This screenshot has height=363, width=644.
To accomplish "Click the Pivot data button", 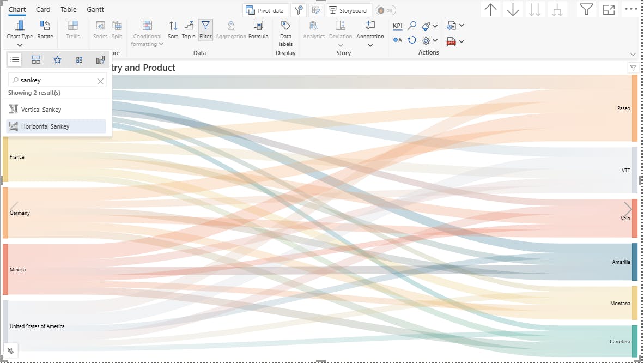I will click(266, 10).
